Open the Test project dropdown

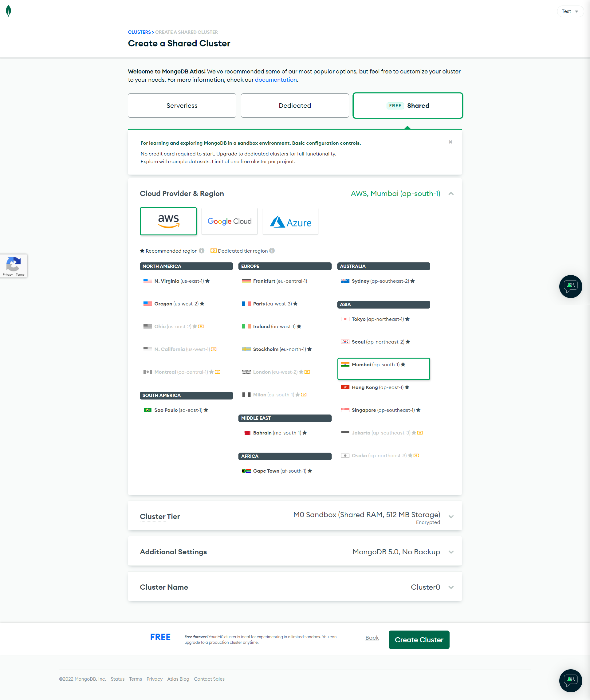click(x=570, y=11)
